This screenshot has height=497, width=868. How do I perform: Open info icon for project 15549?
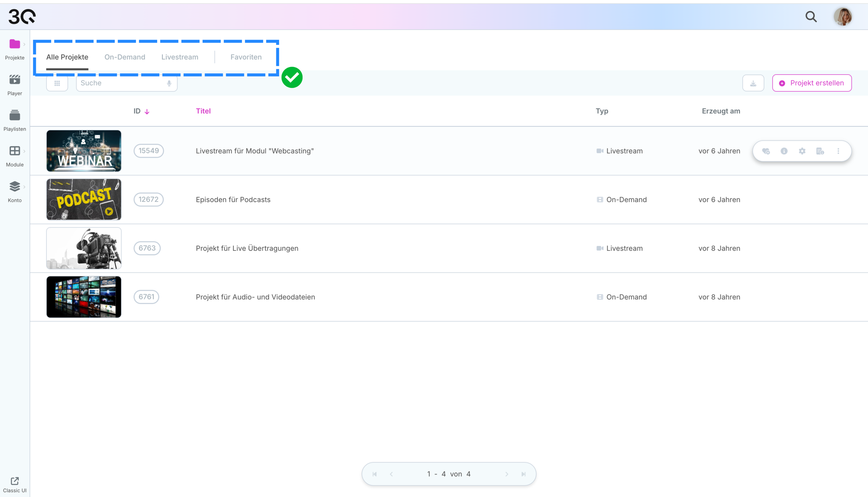tap(784, 151)
